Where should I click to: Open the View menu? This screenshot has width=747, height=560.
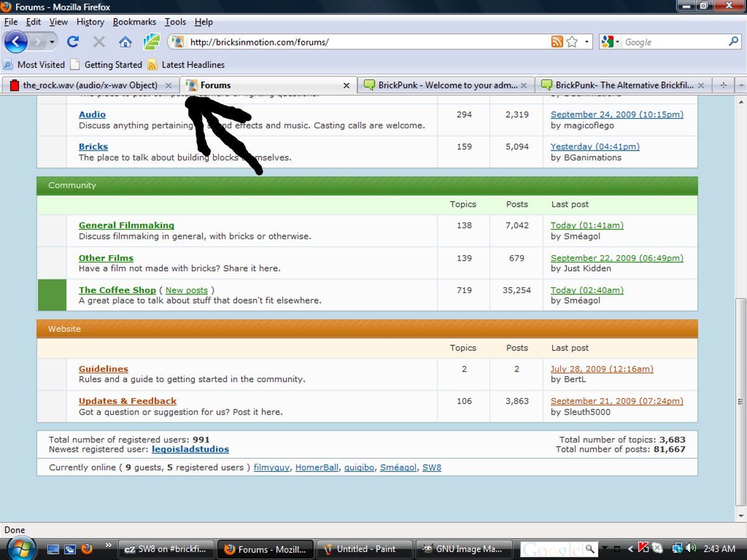(59, 22)
